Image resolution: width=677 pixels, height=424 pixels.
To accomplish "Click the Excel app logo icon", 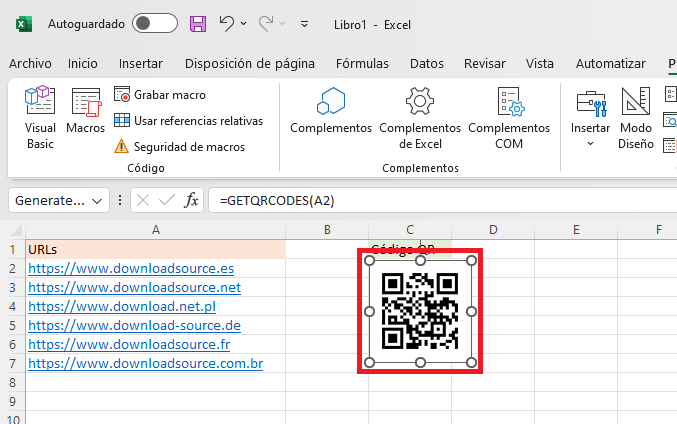I will click(24, 24).
